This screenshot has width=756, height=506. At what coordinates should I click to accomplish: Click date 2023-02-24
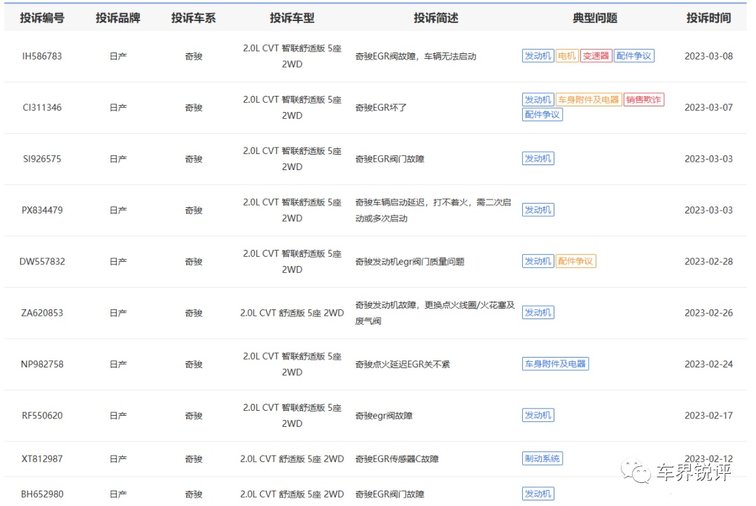tap(708, 364)
